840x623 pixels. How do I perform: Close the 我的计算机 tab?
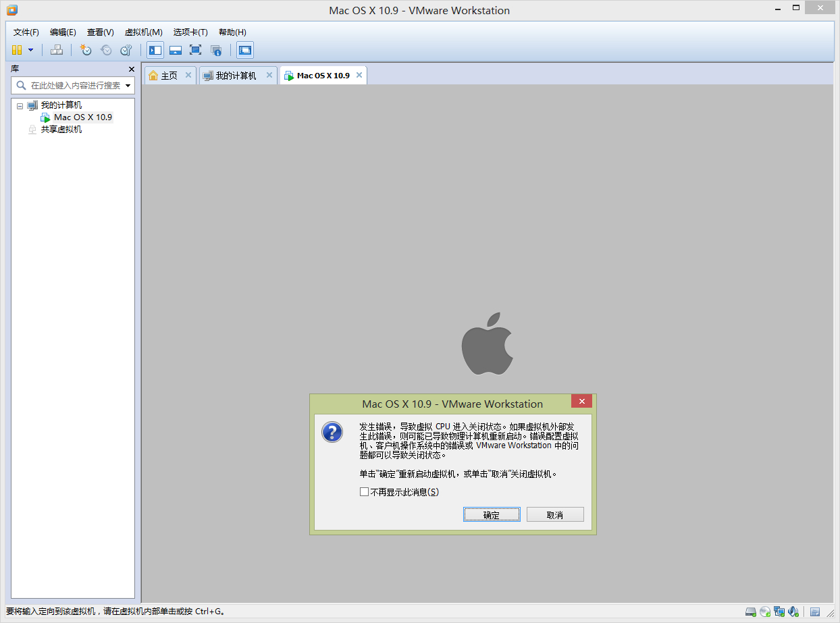(269, 75)
